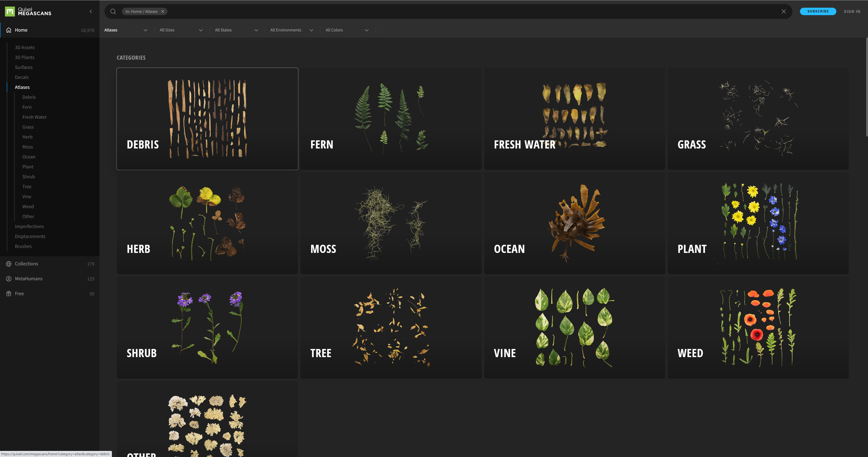Click the Quixel Megascans logo icon
This screenshot has height=457, width=868.
(x=10, y=12)
